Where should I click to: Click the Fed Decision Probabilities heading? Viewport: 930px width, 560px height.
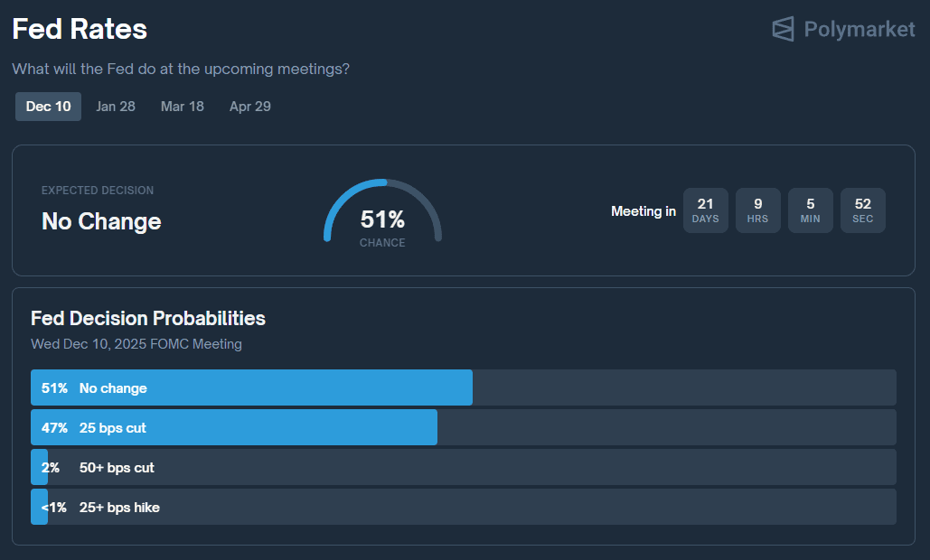pos(148,318)
